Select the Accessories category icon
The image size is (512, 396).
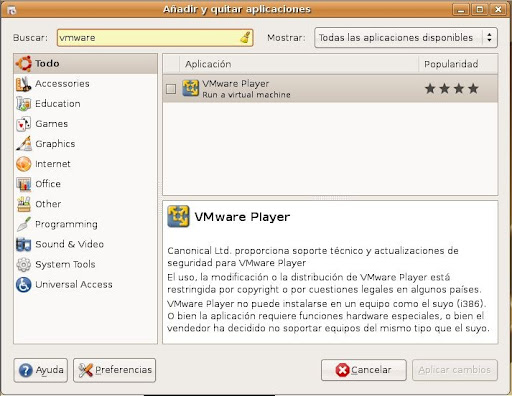(23, 84)
